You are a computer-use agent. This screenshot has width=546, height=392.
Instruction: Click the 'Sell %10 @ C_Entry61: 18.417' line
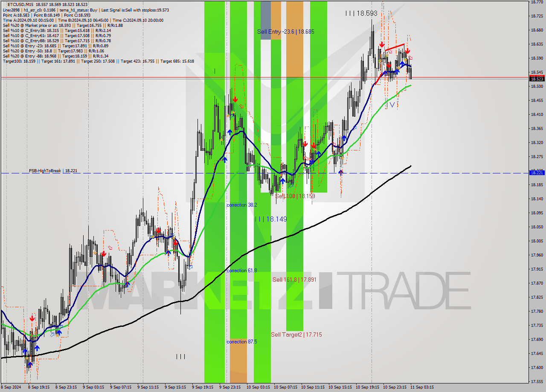pyautogui.click(x=57, y=35)
